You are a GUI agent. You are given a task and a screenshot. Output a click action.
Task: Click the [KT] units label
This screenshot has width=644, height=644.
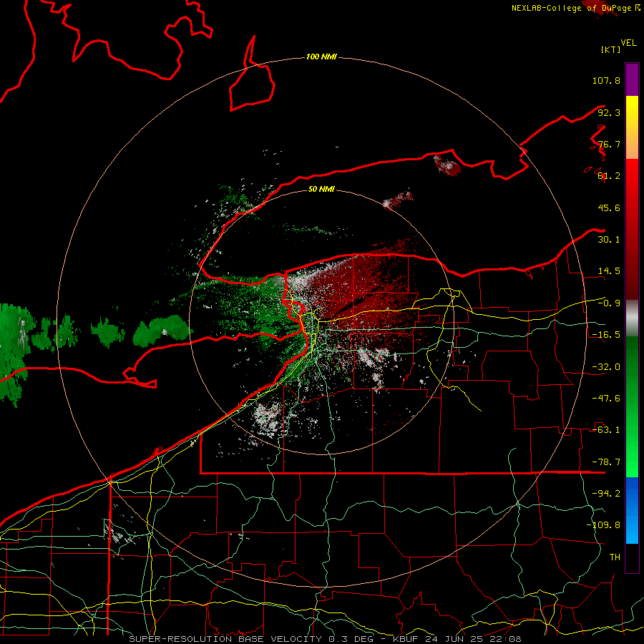[611, 49]
